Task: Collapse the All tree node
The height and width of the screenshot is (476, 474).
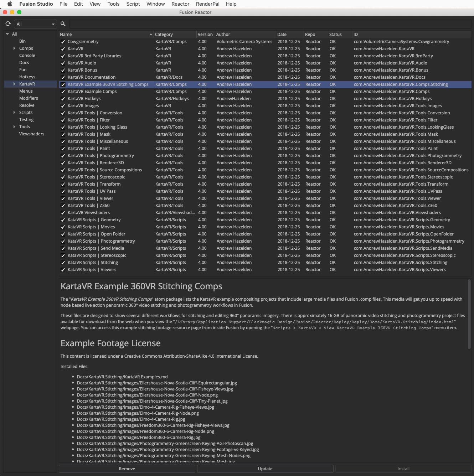Action: click(7, 34)
